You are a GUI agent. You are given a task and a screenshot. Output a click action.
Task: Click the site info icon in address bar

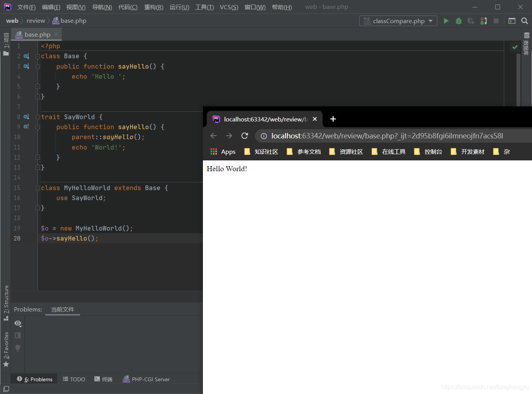264,136
